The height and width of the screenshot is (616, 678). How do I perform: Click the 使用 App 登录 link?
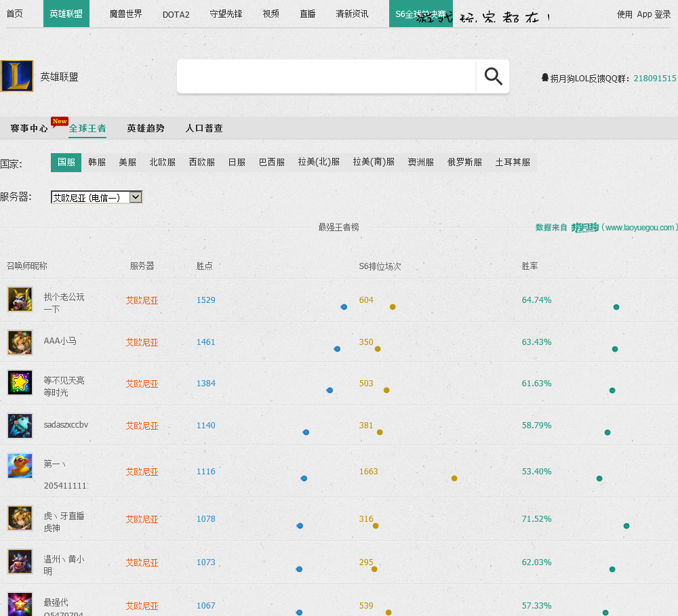644,14
